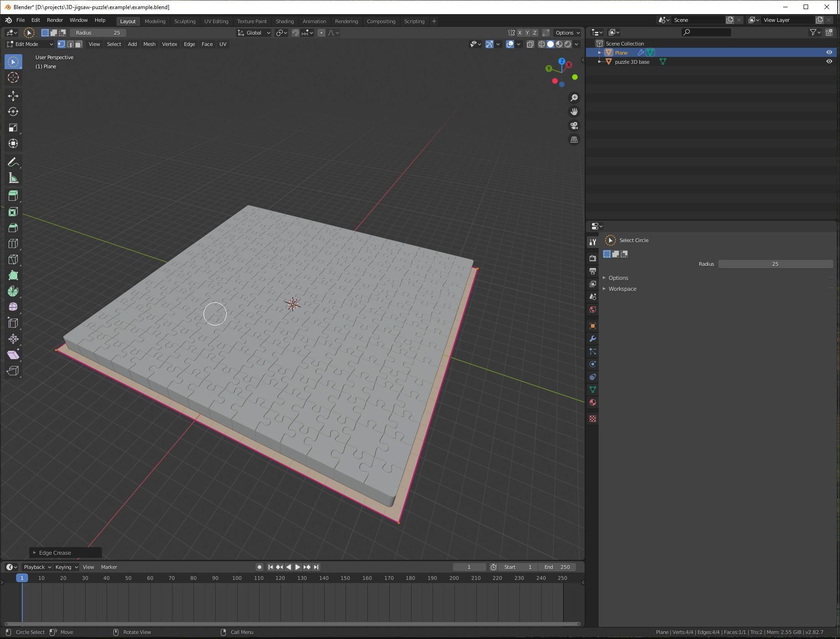
Task: Switch to face select mode
Action: (x=79, y=44)
